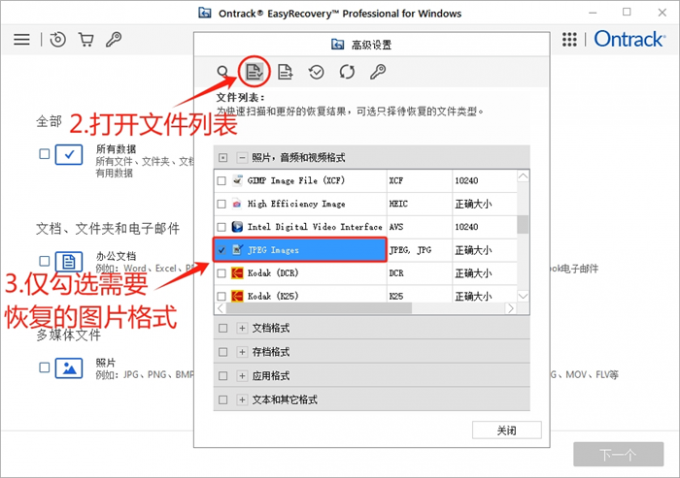The height and width of the screenshot is (478, 680).
Task: Expand the 应用格式 group
Action: coord(242,376)
